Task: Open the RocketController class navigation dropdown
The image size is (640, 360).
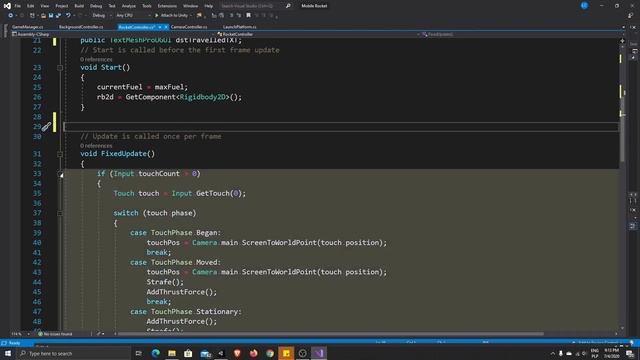Action: [318, 34]
